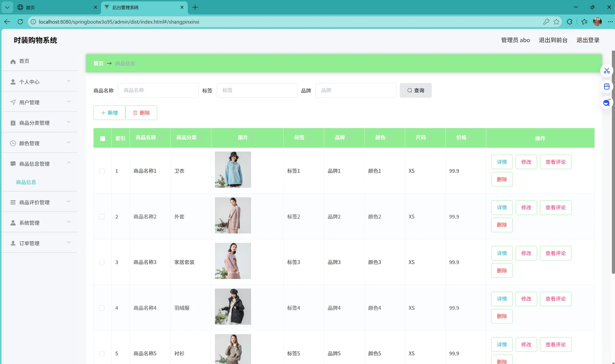Sort table by the 商品名称 column arrows
Viewport: 615px width, 364px height.
point(160,138)
